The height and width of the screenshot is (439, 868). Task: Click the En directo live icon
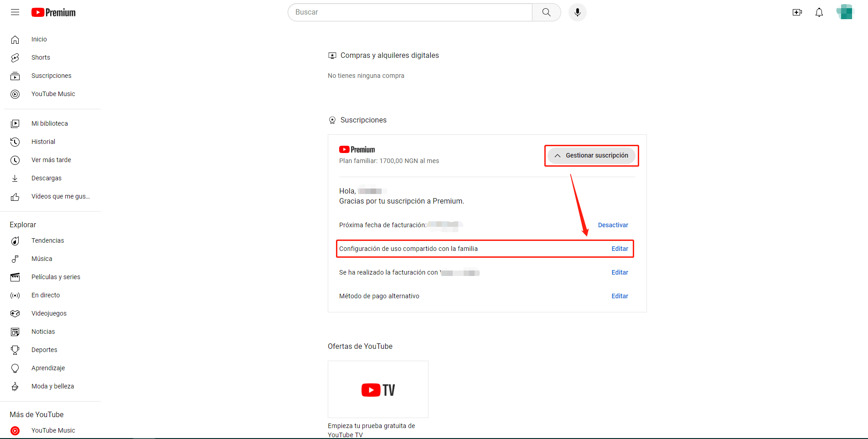tap(15, 295)
